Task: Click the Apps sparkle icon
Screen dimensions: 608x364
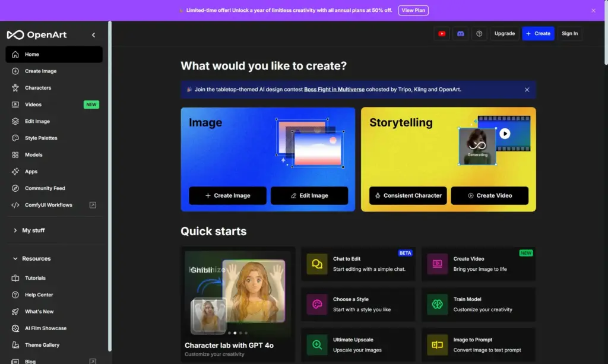Action: [x=15, y=172]
